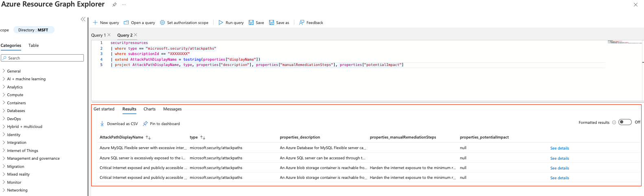Click the Open a query icon
Screen dimensions: 644x196
(126, 22)
